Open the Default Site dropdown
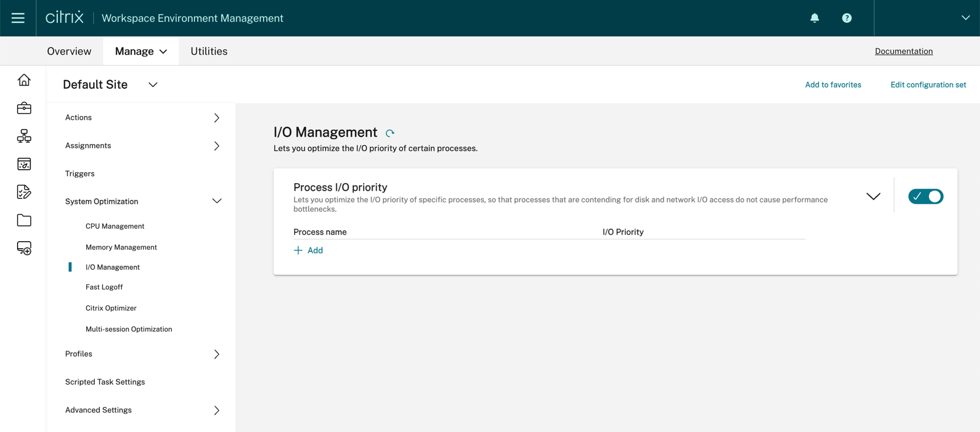980x432 pixels. tap(153, 85)
